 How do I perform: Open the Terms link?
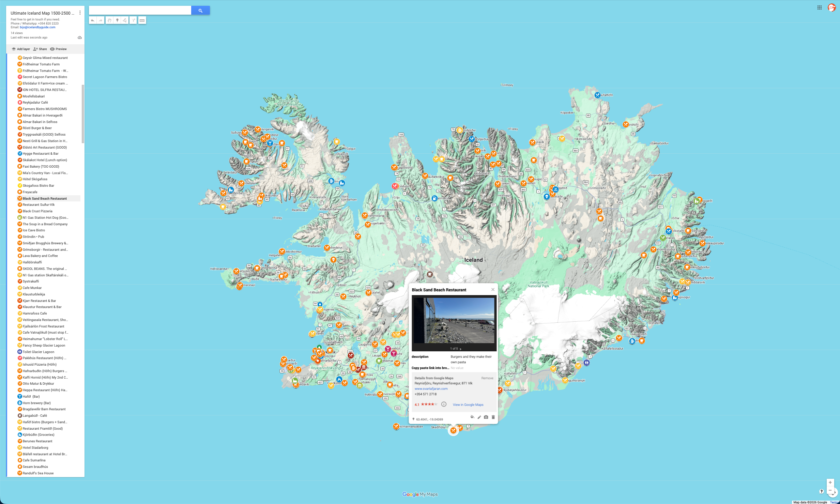[834, 502]
